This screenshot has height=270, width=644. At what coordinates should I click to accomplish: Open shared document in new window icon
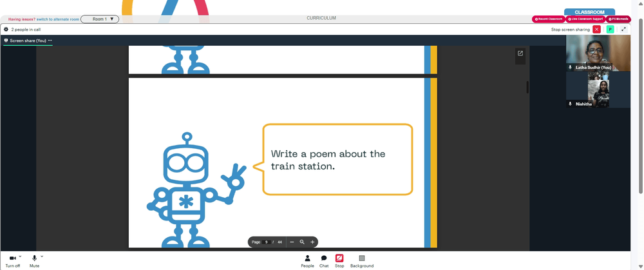(520, 53)
